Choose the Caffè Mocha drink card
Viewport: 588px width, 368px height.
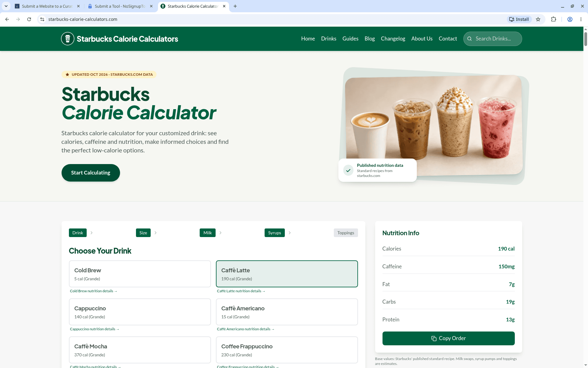coord(140,350)
